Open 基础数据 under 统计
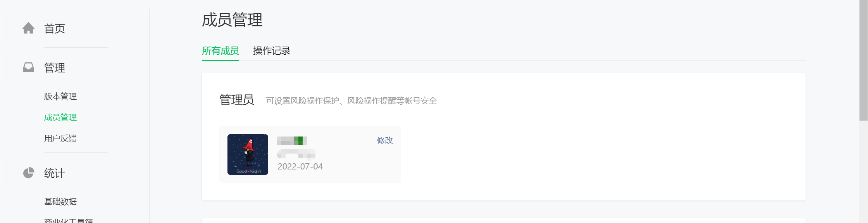868x223 pixels. (x=60, y=201)
